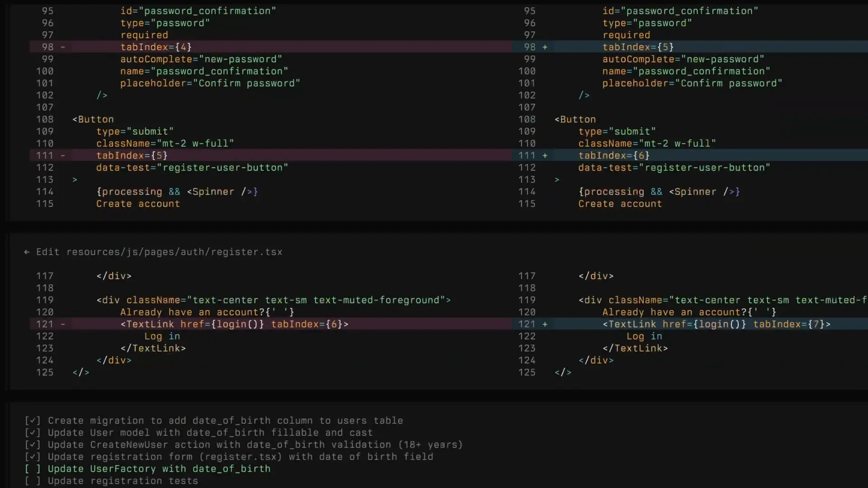868x488 pixels.
Task: Click type="submit" line in left pane
Action: [135, 131]
